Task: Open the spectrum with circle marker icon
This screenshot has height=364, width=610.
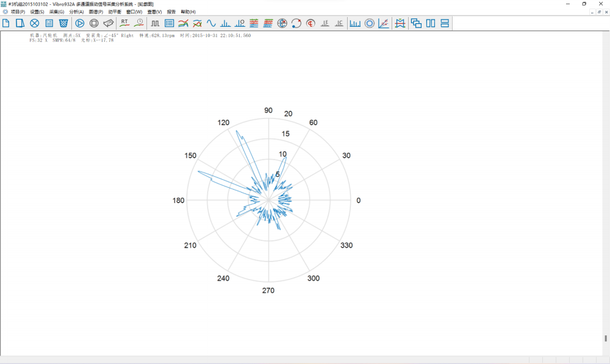Action: [x=240, y=23]
